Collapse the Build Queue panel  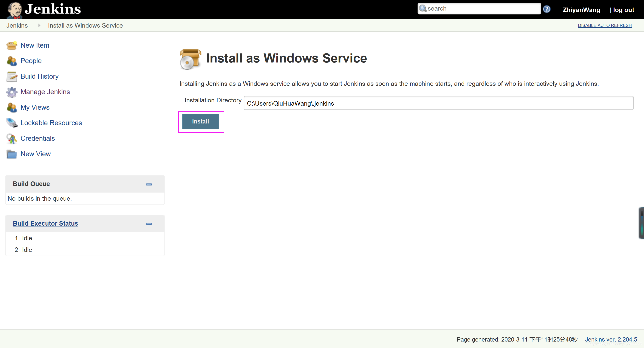point(149,184)
